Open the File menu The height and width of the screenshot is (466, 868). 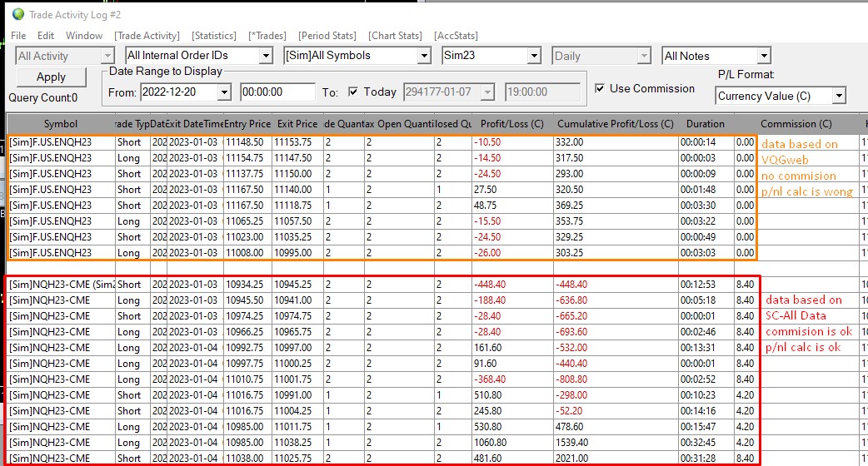pos(18,36)
